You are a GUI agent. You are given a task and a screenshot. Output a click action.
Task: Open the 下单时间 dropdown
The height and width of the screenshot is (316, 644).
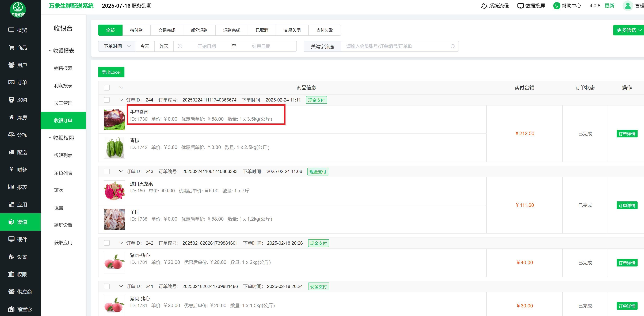coord(117,46)
